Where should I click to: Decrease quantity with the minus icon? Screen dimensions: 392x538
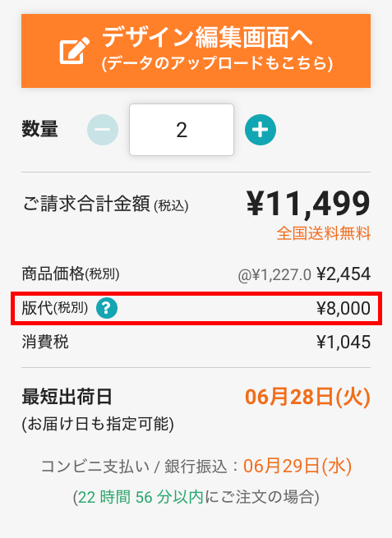[x=103, y=130]
